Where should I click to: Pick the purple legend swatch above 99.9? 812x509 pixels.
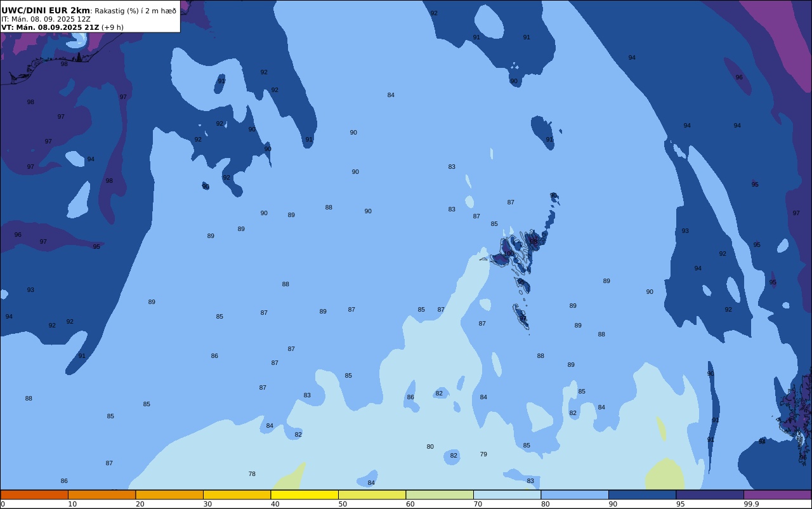click(x=777, y=494)
